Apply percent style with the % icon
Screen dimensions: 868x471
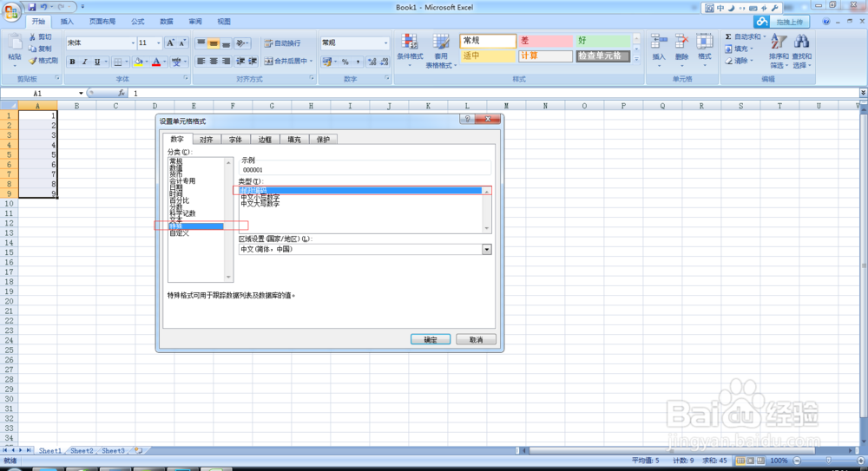345,62
